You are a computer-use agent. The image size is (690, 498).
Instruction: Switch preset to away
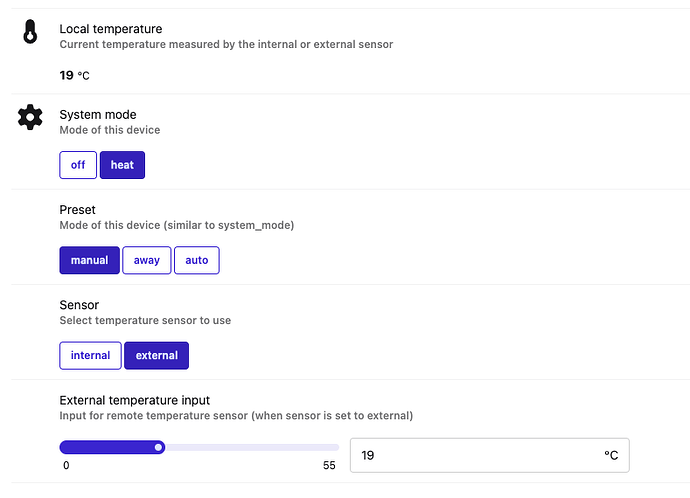coord(147,260)
